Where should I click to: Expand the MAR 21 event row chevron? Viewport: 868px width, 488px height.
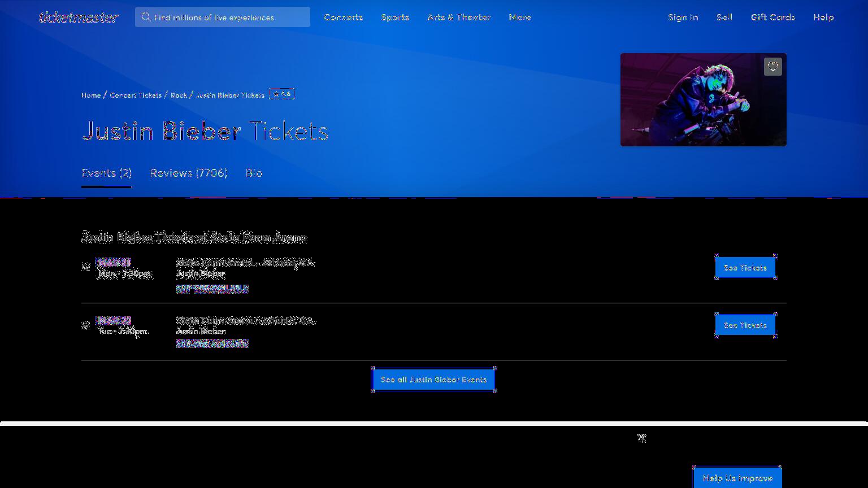tap(86, 267)
